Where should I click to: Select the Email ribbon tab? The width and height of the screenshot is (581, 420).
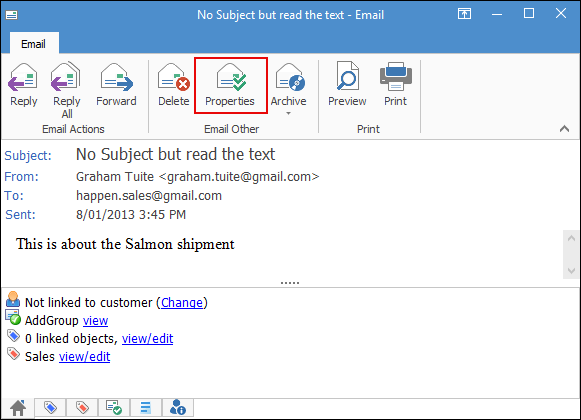[34, 44]
